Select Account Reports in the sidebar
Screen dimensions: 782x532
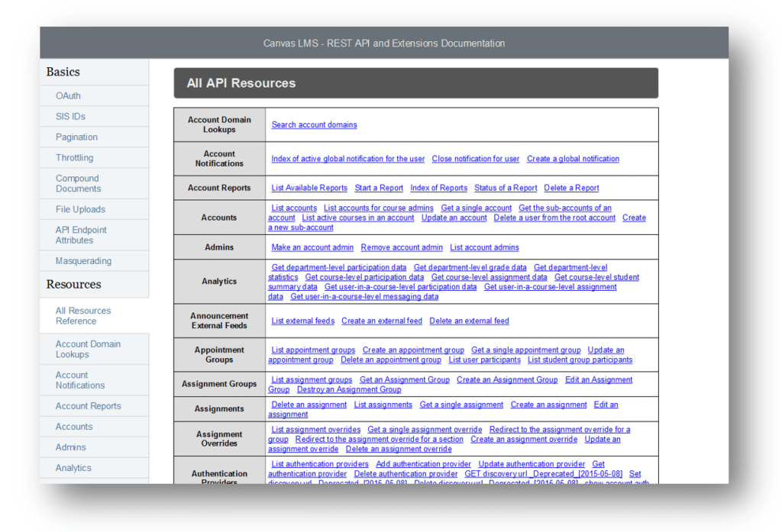(x=88, y=406)
